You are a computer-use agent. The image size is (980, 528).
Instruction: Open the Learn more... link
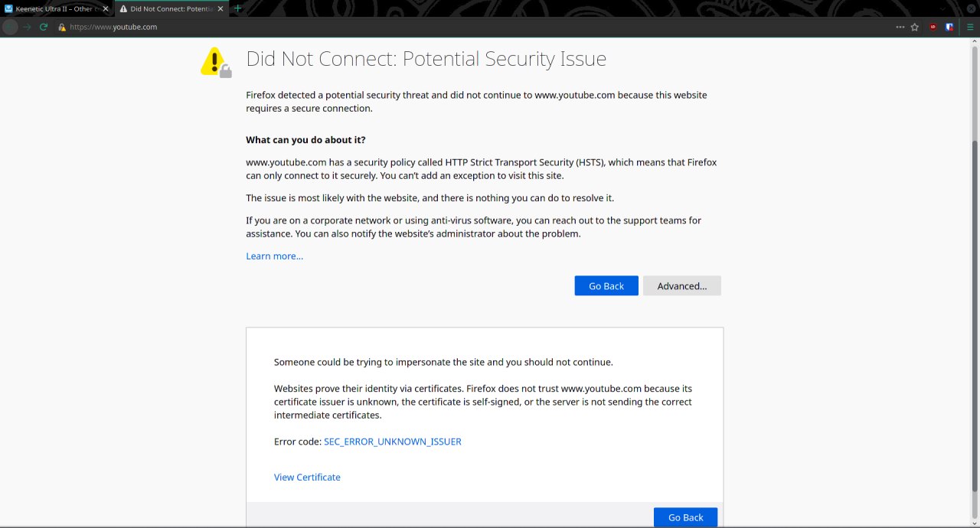275,256
